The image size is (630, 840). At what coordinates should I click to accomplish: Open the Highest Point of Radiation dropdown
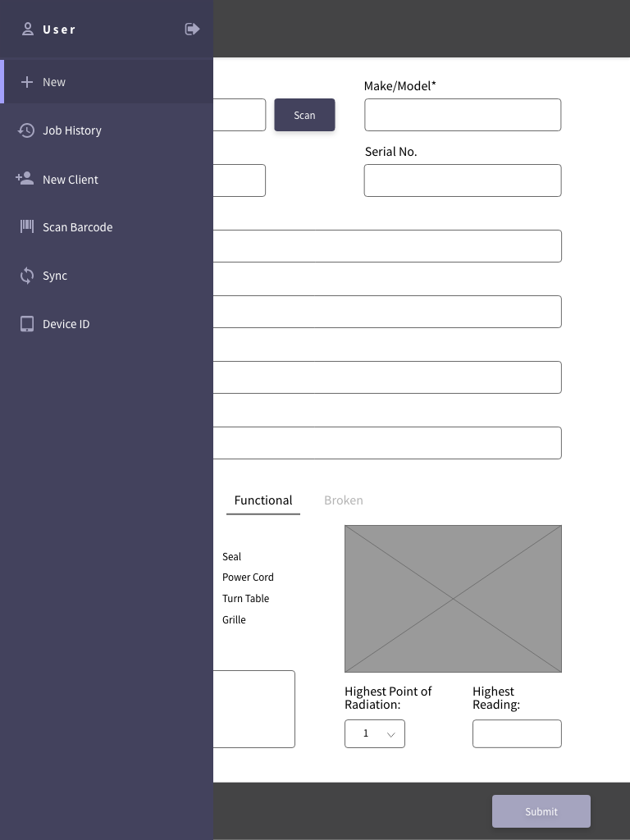[375, 733]
